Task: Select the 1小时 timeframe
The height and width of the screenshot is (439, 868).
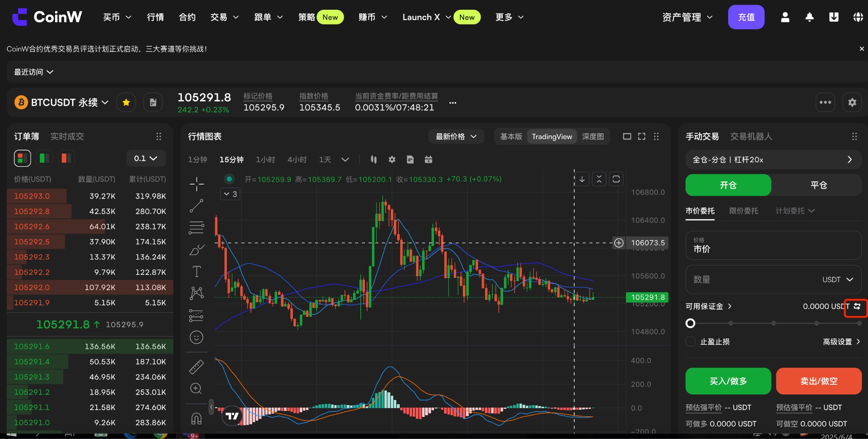Action: 265,159
